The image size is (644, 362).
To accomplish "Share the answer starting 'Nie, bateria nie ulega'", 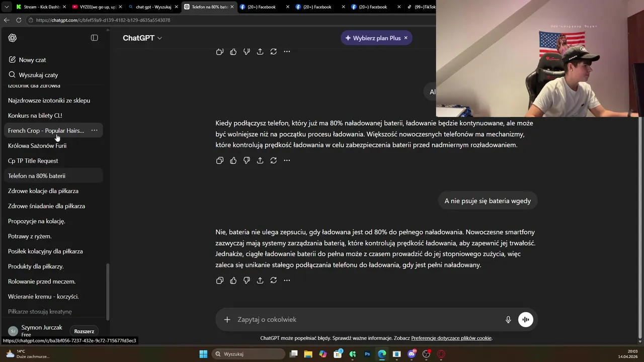I will coord(260,280).
